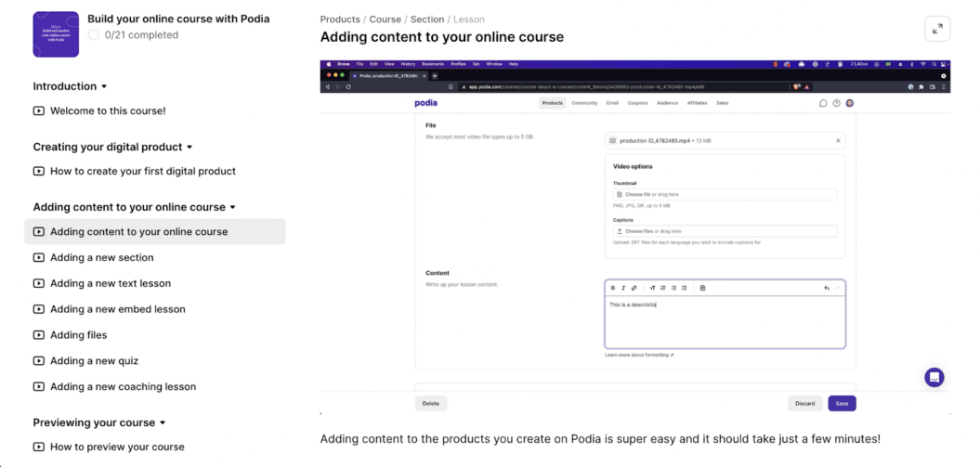Go to Course in breadcrumb

coord(385,19)
